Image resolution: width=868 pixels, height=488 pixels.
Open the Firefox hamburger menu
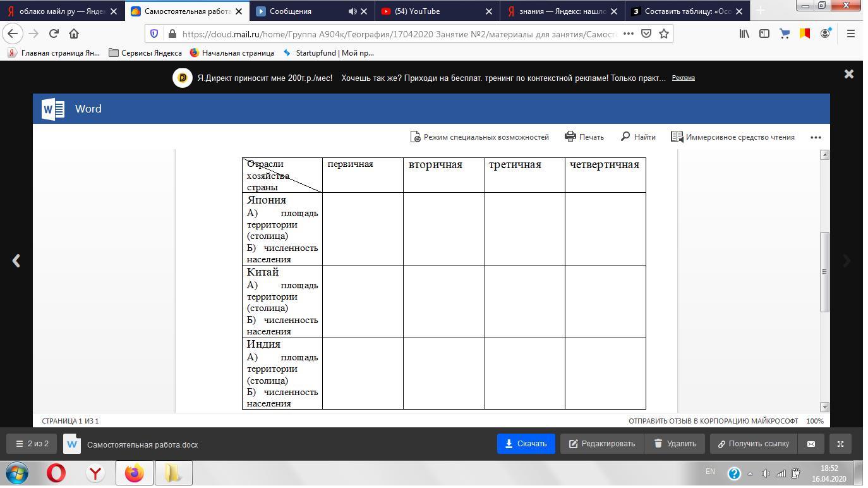(850, 34)
